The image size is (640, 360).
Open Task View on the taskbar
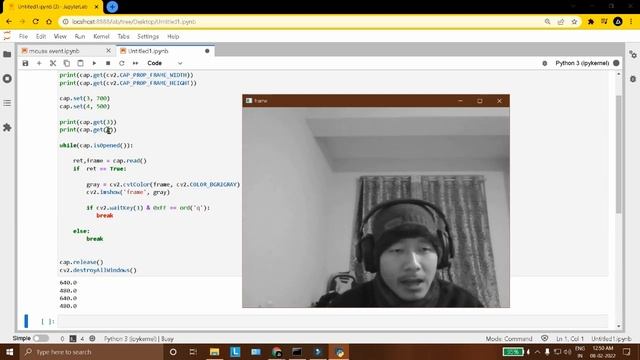193,352
